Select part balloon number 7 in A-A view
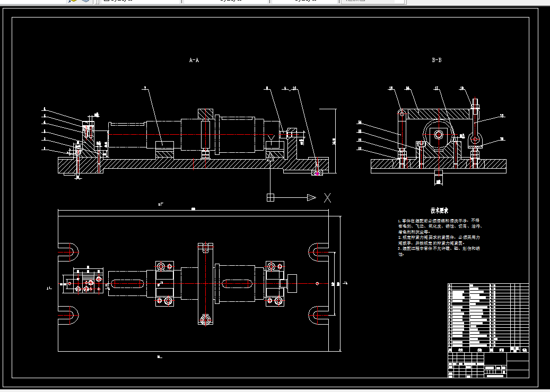 pyautogui.click(x=144, y=89)
